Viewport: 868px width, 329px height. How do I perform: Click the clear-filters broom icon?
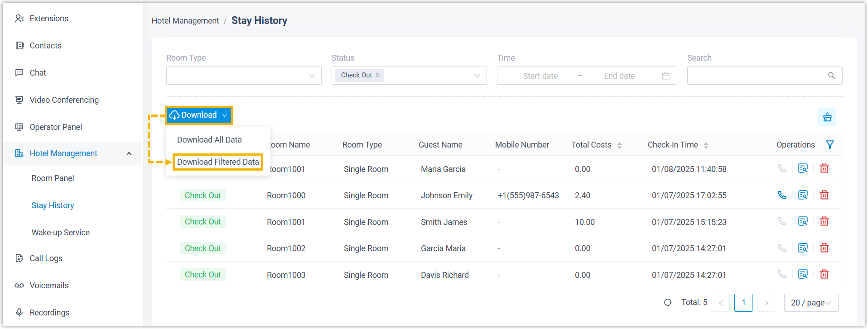click(x=827, y=117)
